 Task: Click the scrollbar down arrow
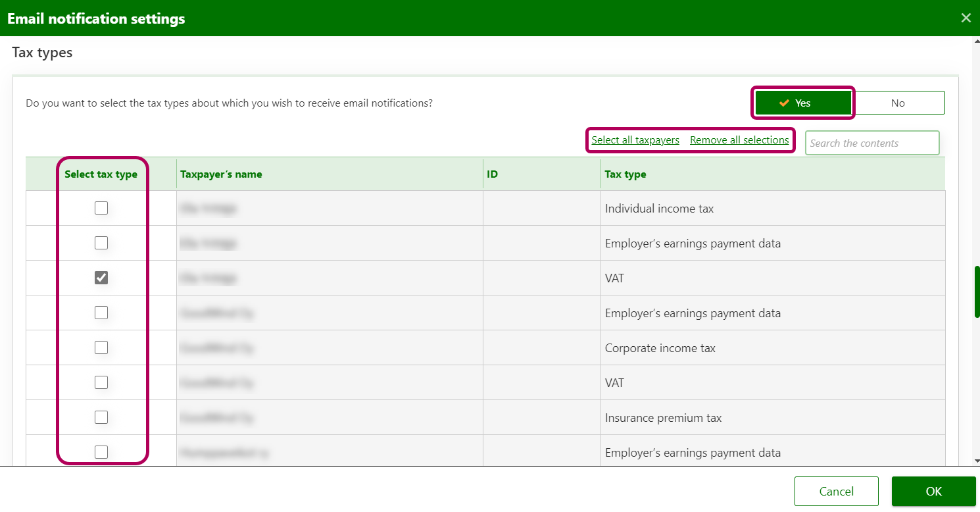(977, 461)
